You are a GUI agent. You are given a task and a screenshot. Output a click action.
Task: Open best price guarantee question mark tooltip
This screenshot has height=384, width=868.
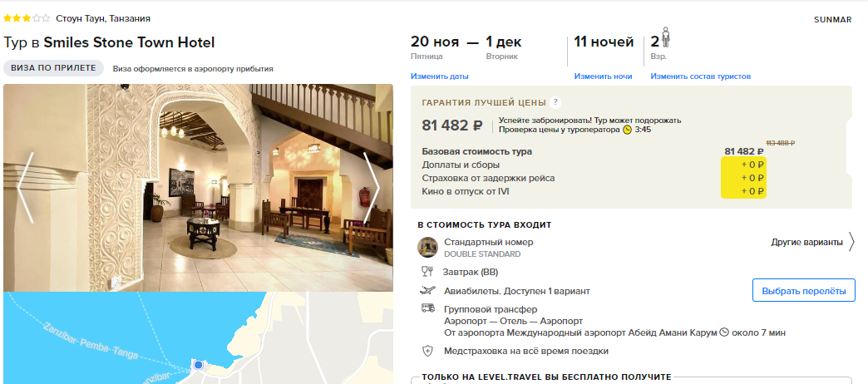[x=555, y=102]
